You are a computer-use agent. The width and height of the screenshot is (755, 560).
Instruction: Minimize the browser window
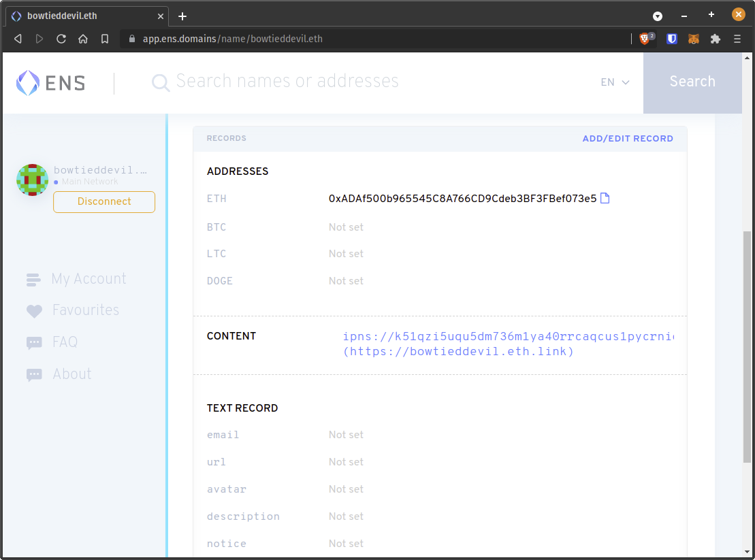pyautogui.click(x=684, y=16)
